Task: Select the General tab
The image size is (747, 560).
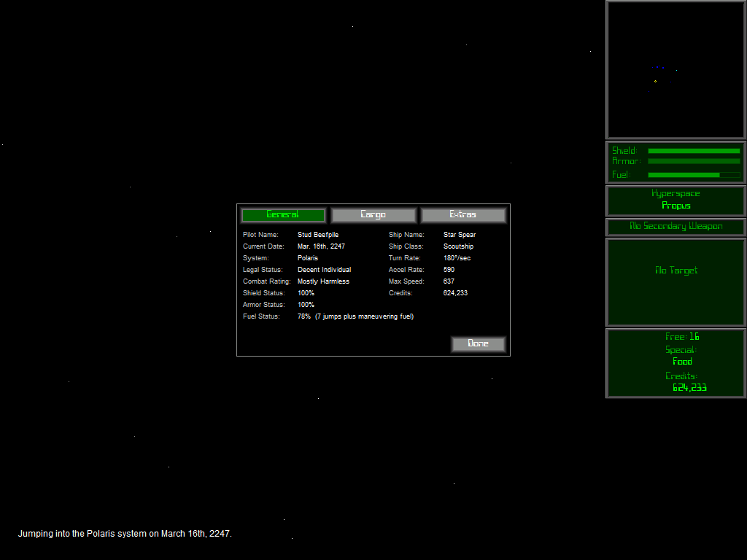Action: 283,215
